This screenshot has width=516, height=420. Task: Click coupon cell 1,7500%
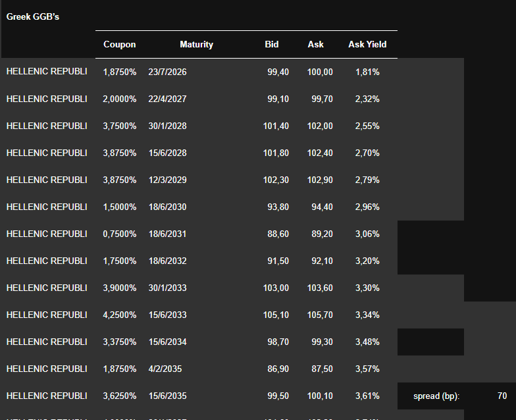pos(120,261)
